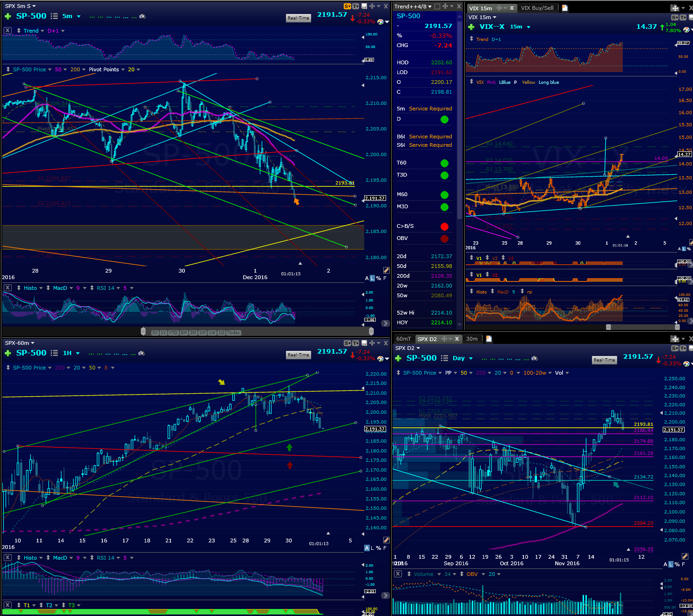Switch to 60mT tab

[x=404, y=339]
